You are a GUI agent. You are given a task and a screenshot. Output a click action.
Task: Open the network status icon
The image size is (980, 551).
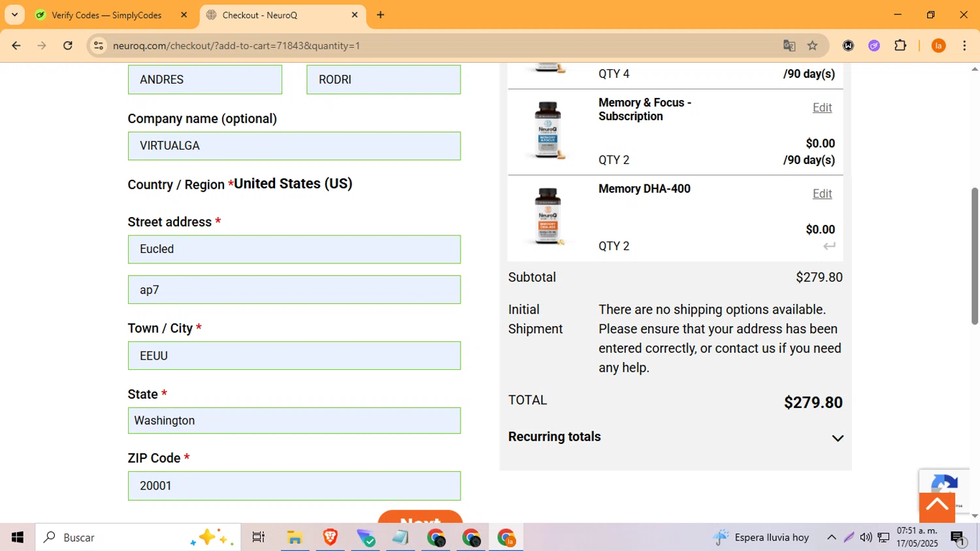pyautogui.click(x=883, y=537)
